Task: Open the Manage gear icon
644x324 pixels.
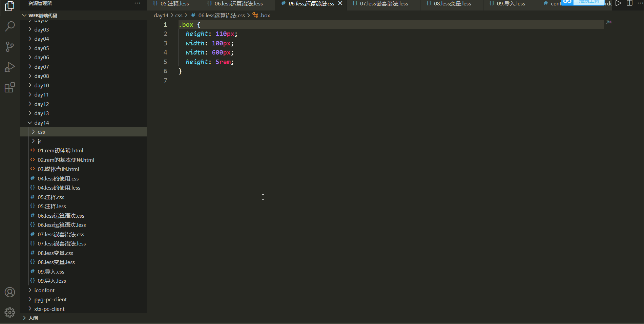Action: [x=10, y=312]
